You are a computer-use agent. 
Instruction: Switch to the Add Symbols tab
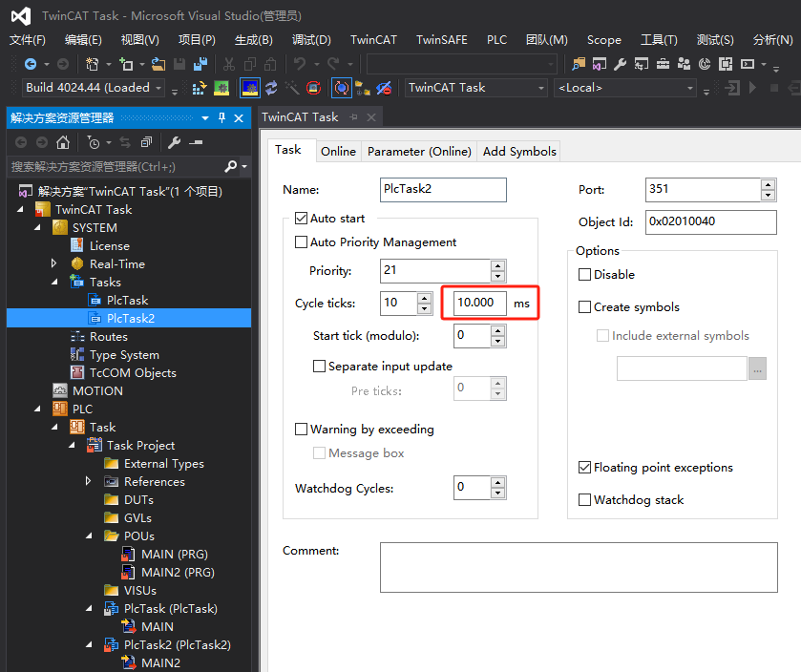(x=519, y=152)
